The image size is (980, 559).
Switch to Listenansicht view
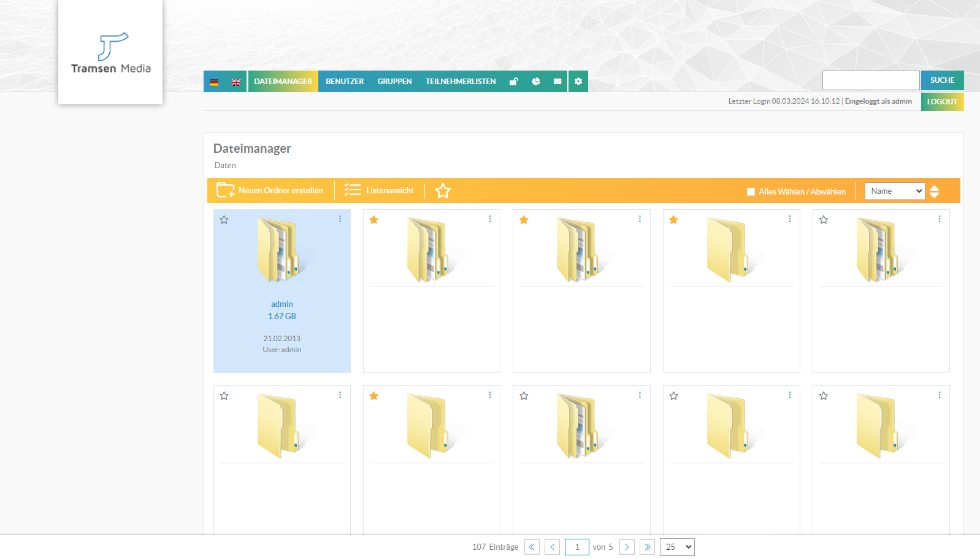coord(379,191)
